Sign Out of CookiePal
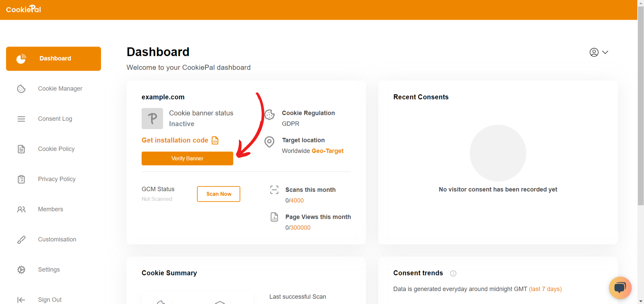The width and height of the screenshot is (644, 304). 50,300
